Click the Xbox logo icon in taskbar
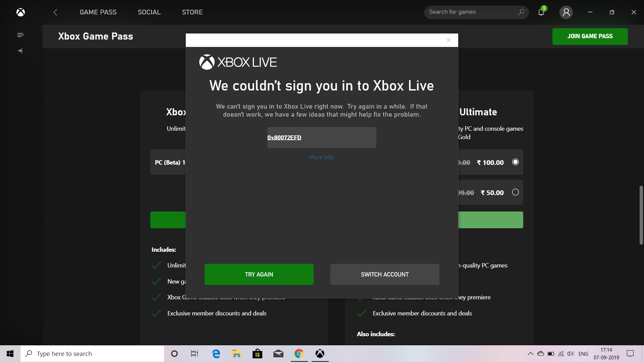Viewport: 644px width, 362px height. 320,353
